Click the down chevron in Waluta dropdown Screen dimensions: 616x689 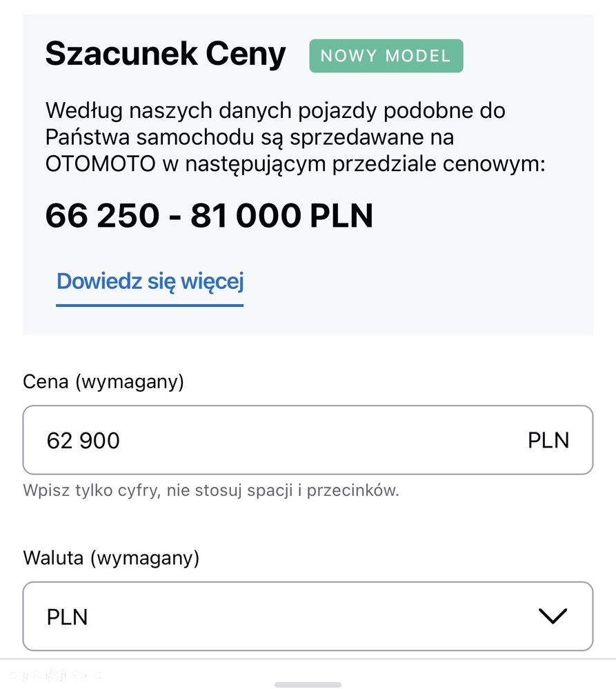(553, 617)
